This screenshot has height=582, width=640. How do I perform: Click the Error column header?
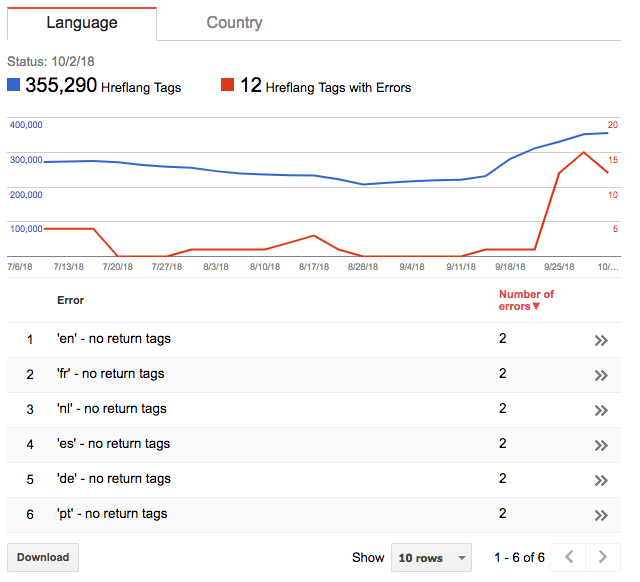[x=70, y=300]
